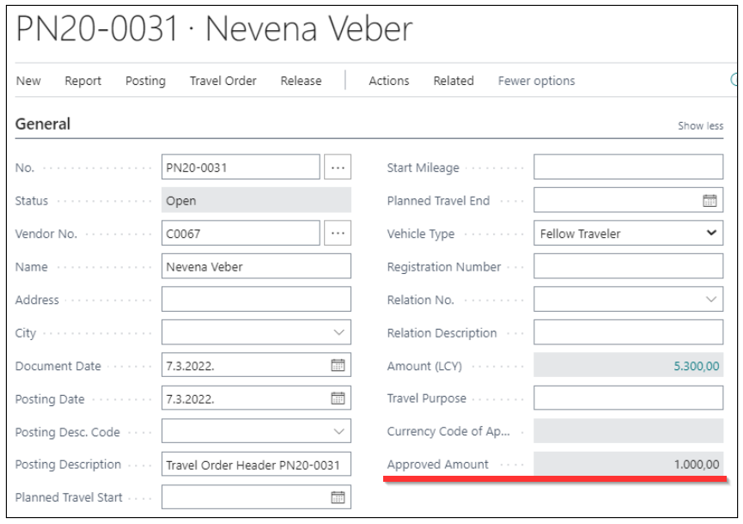Expand the Posting Desc. Code dropdown
The image size is (743, 524).
pyautogui.click(x=339, y=431)
